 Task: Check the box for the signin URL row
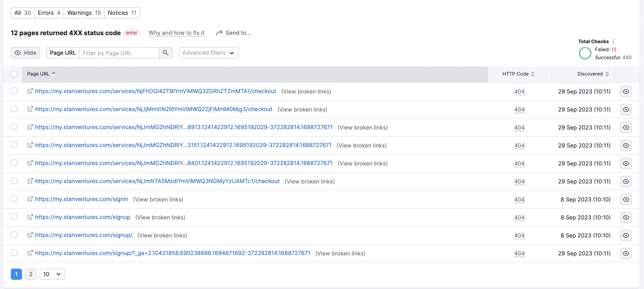(14, 199)
